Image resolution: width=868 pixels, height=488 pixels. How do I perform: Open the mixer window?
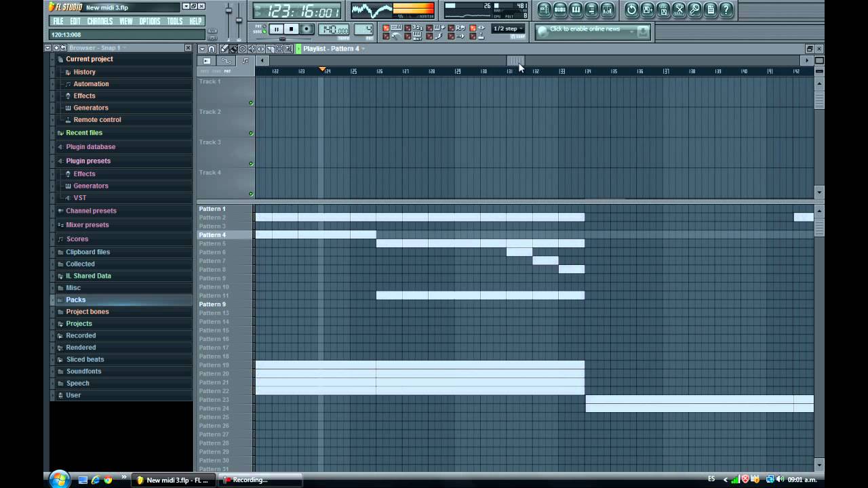[x=608, y=9]
